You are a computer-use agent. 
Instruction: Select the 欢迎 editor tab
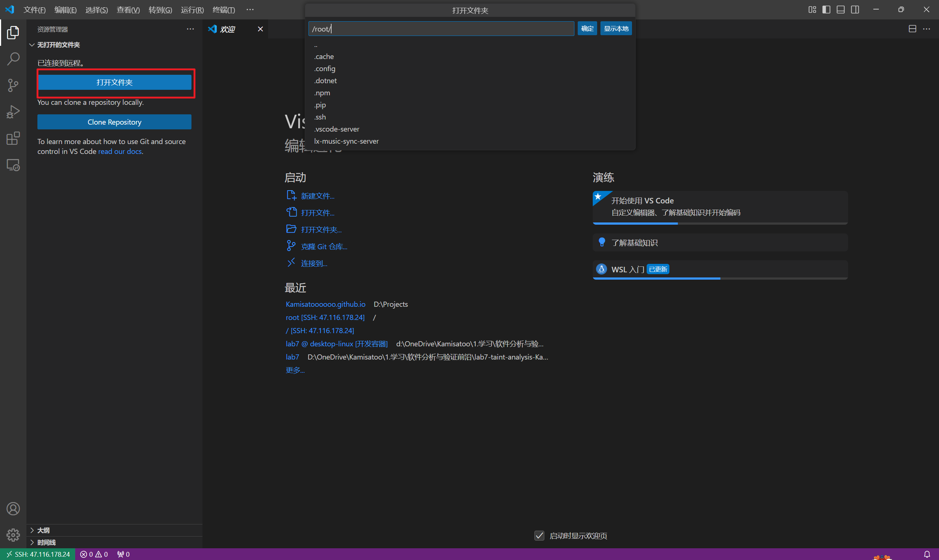coord(236,29)
